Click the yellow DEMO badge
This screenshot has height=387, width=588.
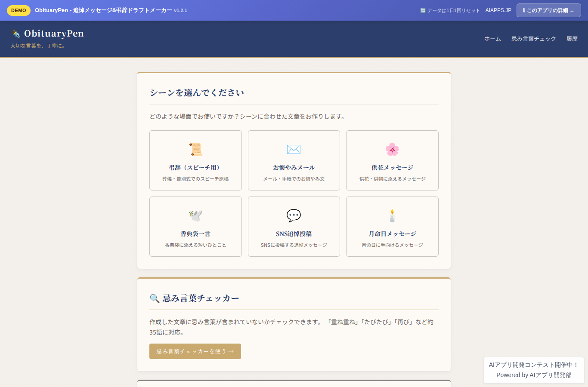point(19,10)
